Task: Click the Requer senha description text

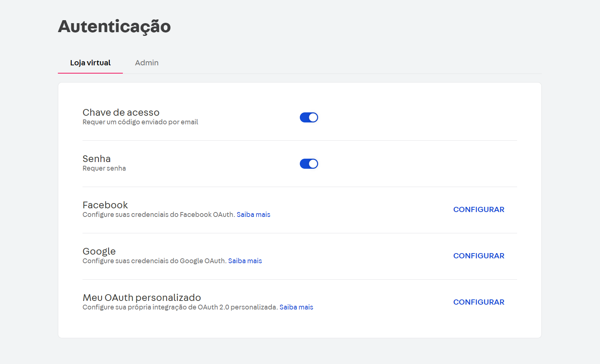Action: click(104, 168)
